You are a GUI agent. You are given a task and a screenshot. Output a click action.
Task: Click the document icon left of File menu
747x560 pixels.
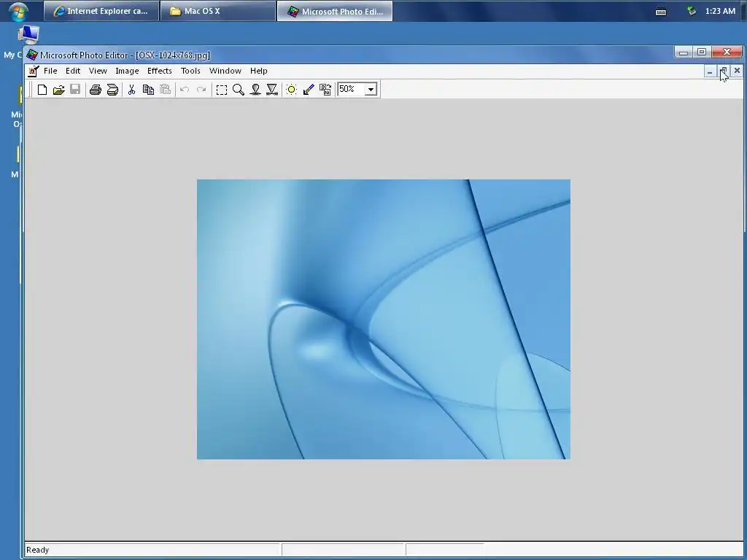tap(34, 71)
